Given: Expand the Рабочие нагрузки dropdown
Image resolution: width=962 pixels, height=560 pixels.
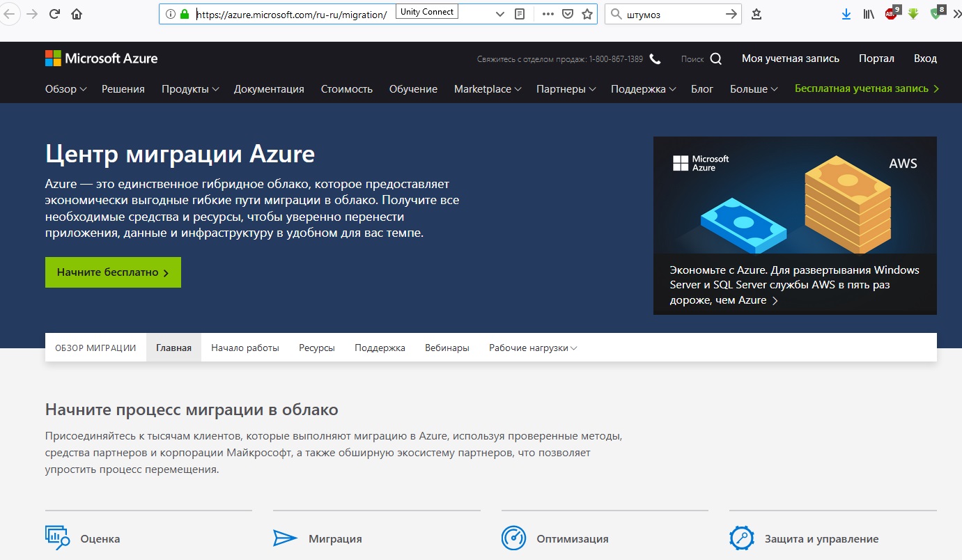Looking at the screenshot, I should pos(533,348).
